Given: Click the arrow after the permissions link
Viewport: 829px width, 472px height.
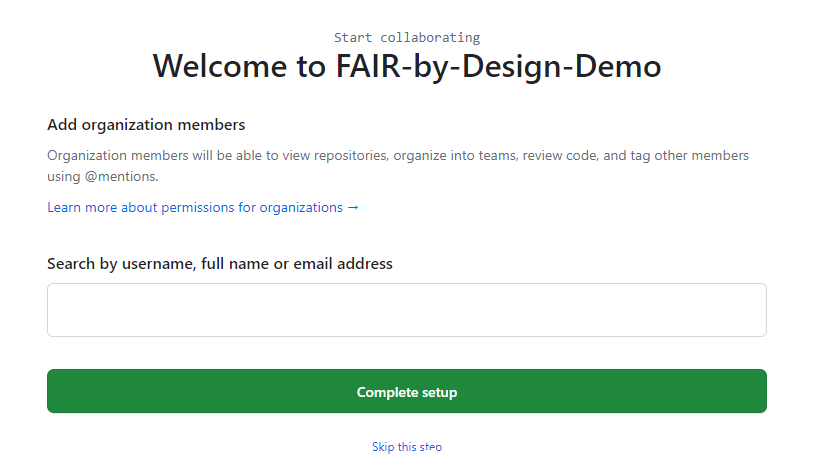Looking at the screenshot, I should tap(352, 208).
